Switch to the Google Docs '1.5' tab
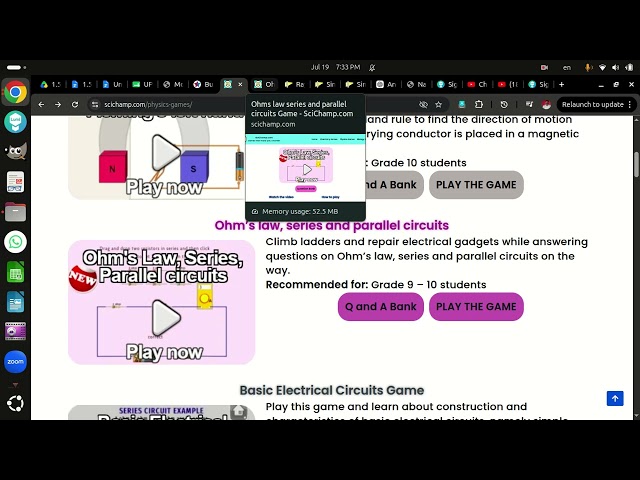Image resolution: width=640 pixels, height=480 pixels. pyautogui.click(x=81, y=84)
